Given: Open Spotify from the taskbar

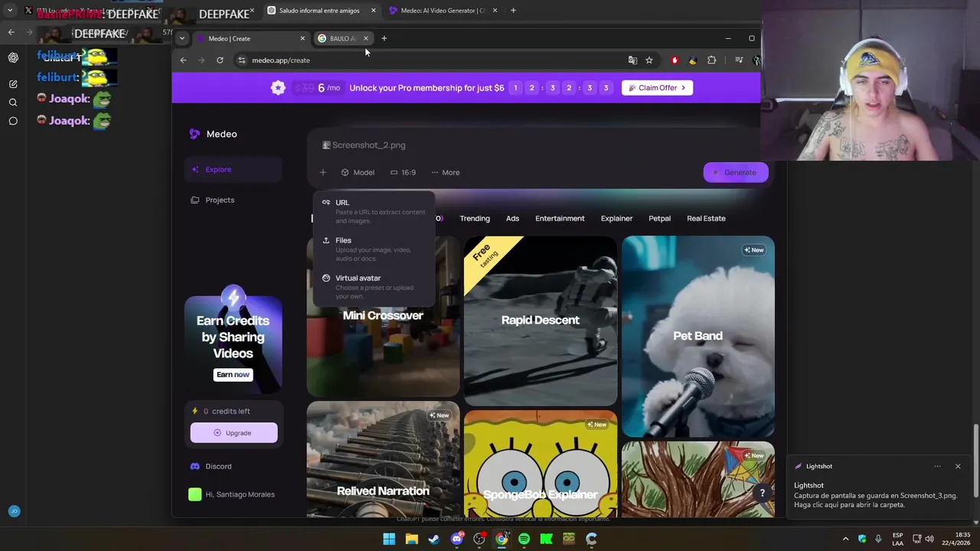Looking at the screenshot, I should pos(524,539).
